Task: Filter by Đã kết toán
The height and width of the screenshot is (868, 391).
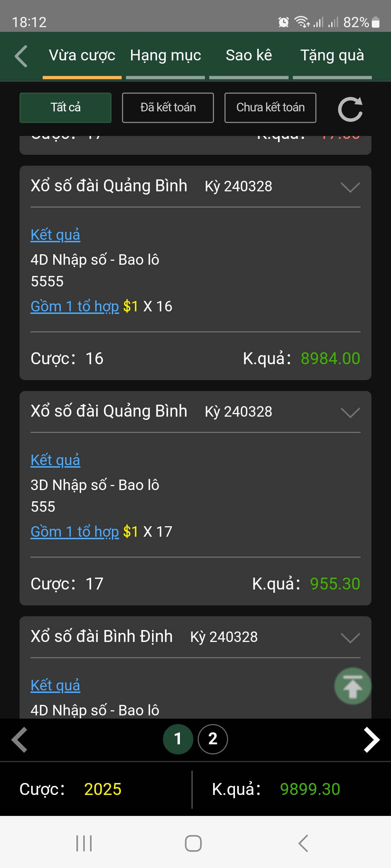Action: (168, 108)
